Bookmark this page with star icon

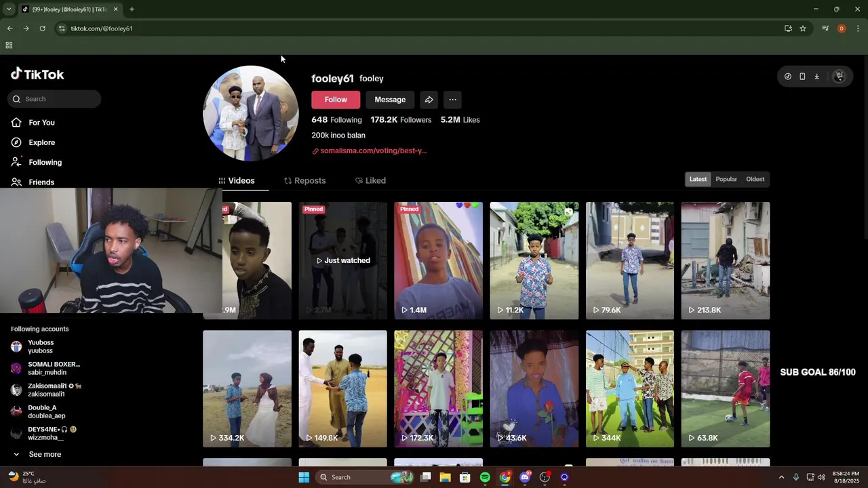[x=803, y=28]
